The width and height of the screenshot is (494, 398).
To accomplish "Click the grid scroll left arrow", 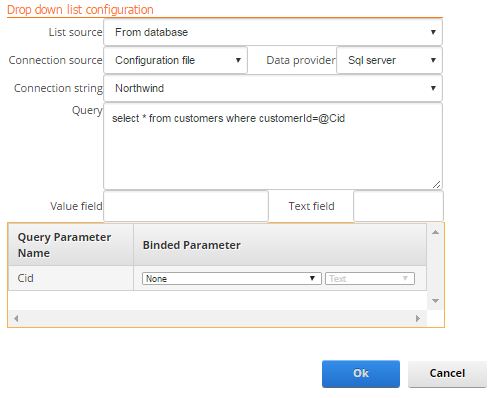I will click(16, 318).
